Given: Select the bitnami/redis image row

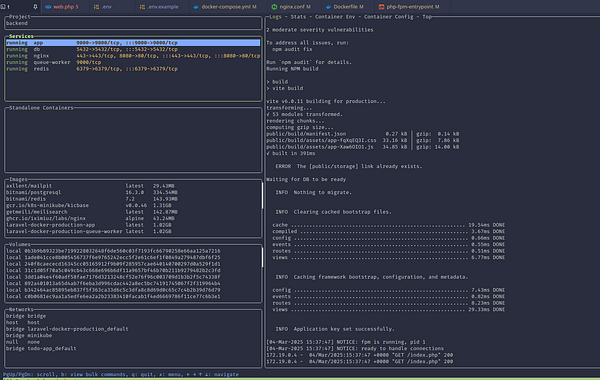Looking at the screenshot, I should pos(133,199).
